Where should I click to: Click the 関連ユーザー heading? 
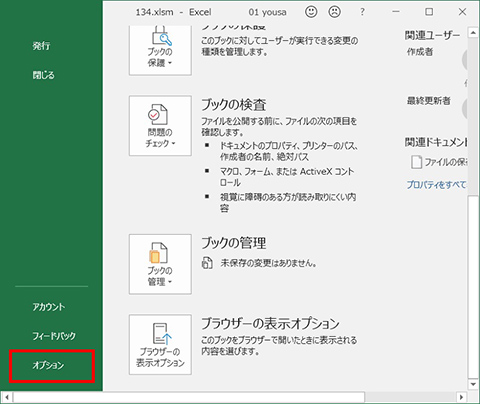(432, 35)
